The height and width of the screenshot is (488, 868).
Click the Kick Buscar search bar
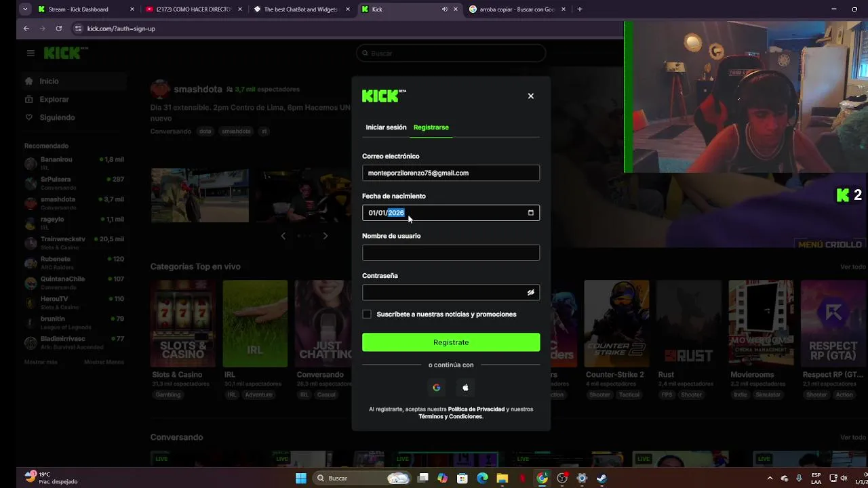pyautogui.click(x=451, y=53)
